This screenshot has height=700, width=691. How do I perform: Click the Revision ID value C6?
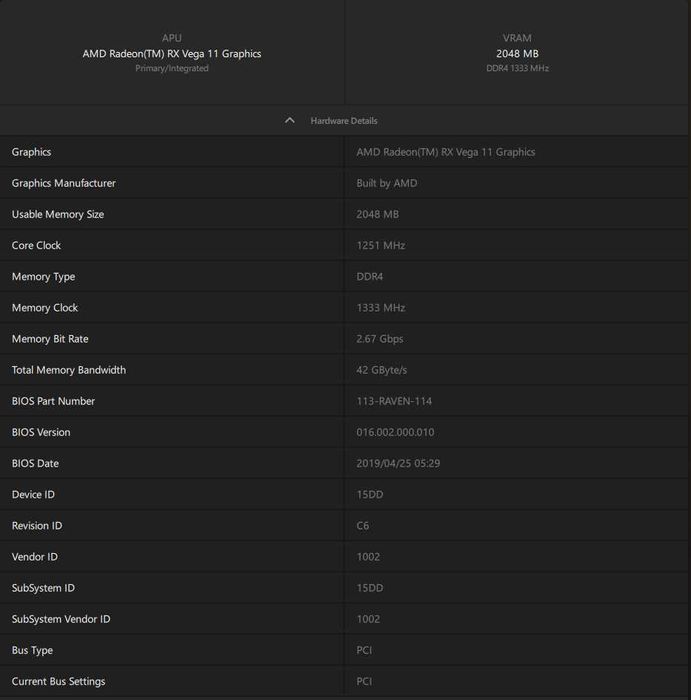point(363,525)
